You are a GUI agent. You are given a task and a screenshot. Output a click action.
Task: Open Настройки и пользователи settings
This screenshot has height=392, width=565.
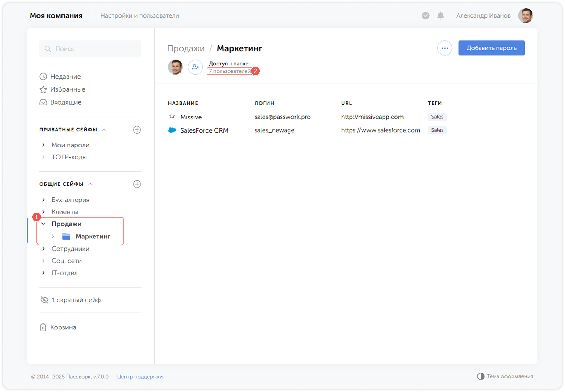click(x=140, y=16)
